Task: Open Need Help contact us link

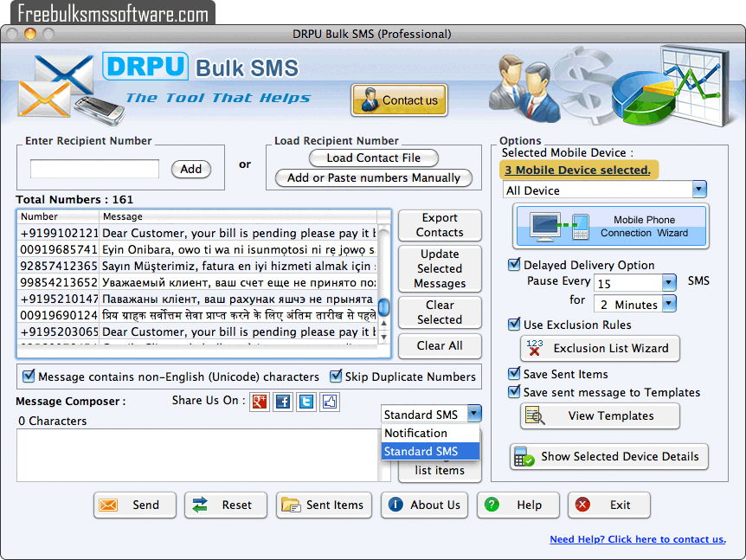Action: (638, 539)
